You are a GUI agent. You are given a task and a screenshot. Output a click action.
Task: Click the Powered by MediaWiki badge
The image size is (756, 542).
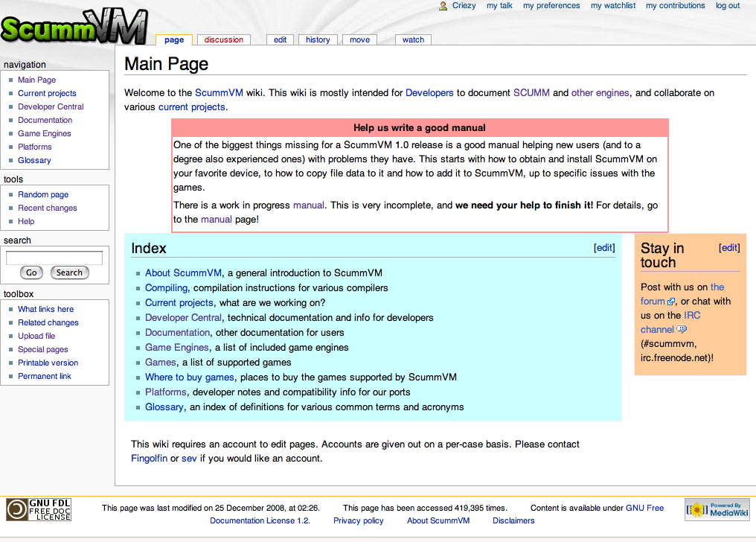tap(717, 510)
